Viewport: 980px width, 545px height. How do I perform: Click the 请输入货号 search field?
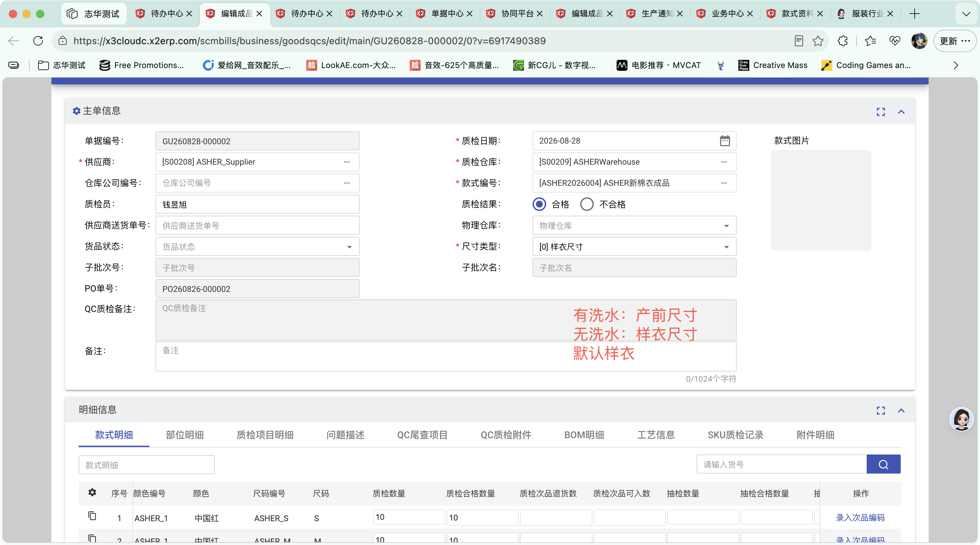781,464
